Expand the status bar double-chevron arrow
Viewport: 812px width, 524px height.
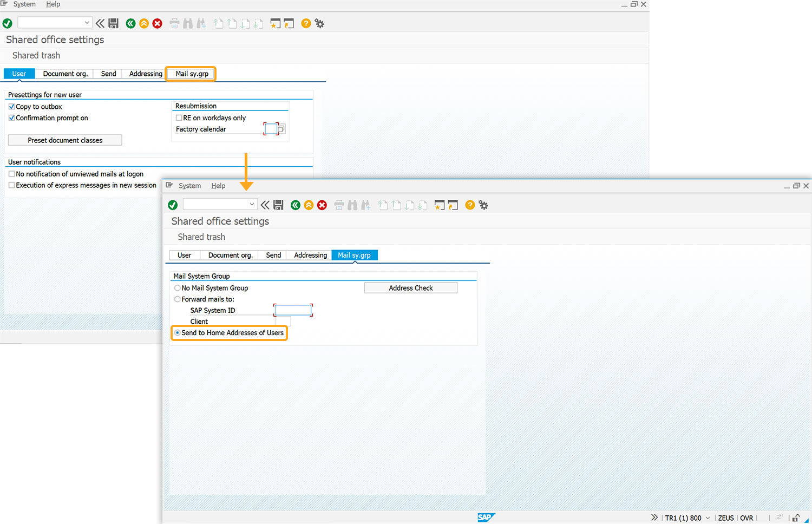(654, 518)
